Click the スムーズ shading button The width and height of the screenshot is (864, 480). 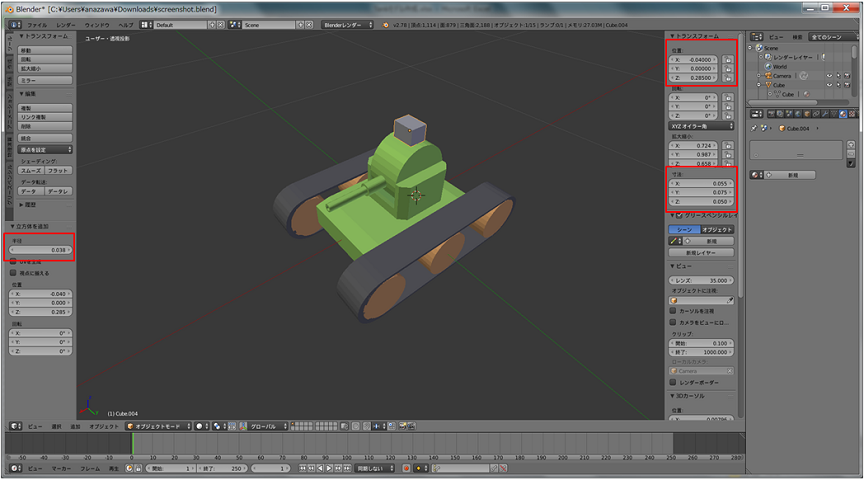pyautogui.click(x=31, y=171)
